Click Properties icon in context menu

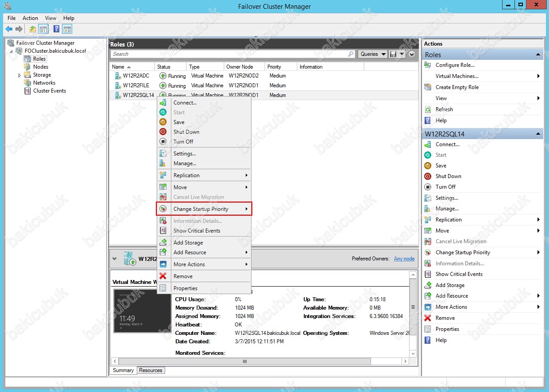click(x=163, y=288)
